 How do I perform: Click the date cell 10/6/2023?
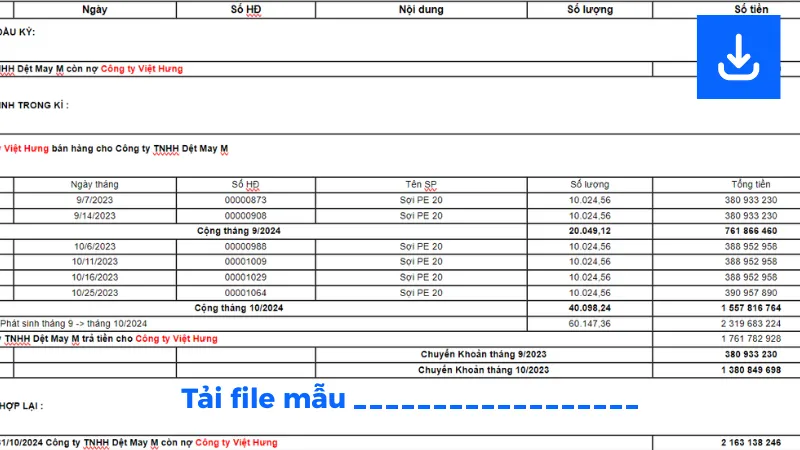click(94, 246)
